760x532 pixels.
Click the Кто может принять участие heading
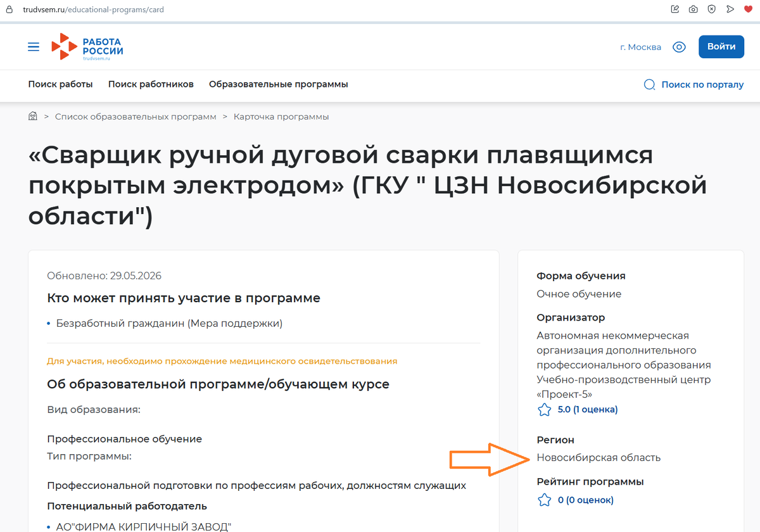[184, 298]
